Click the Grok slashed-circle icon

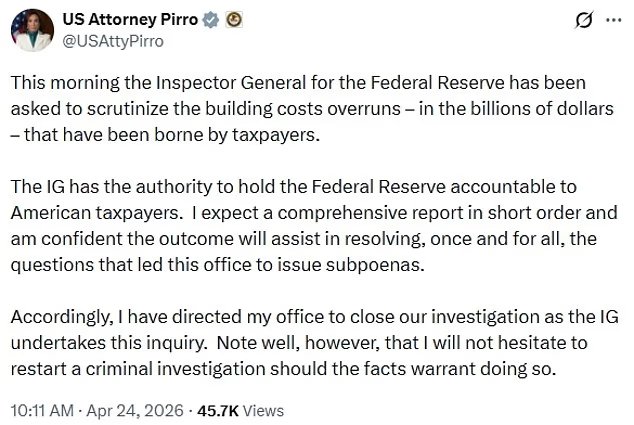click(x=579, y=22)
